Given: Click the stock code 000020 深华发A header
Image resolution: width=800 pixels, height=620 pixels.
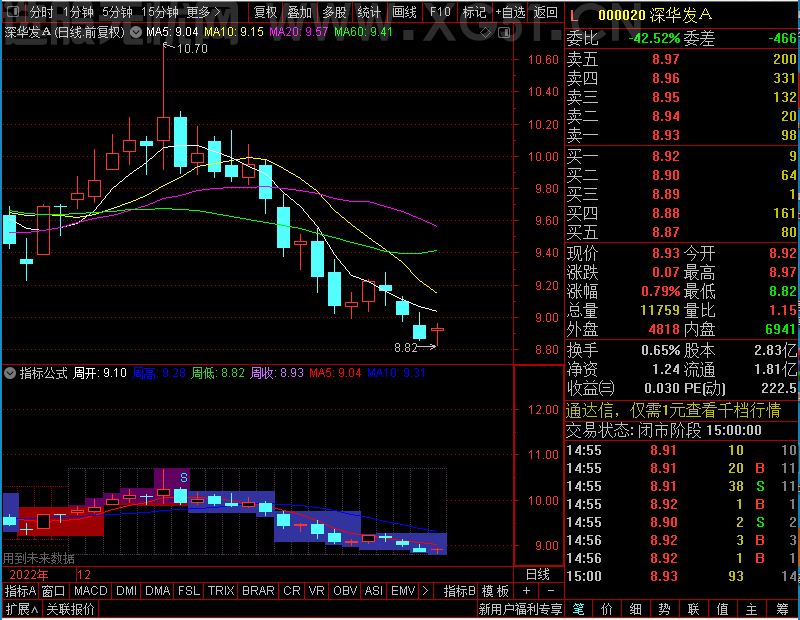Looking at the screenshot, I should point(655,15).
